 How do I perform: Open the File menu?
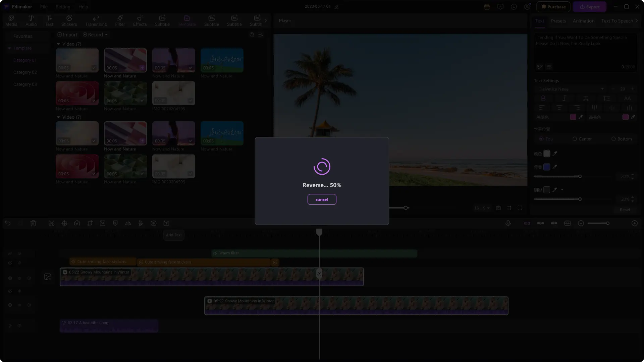click(x=44, y=7)
